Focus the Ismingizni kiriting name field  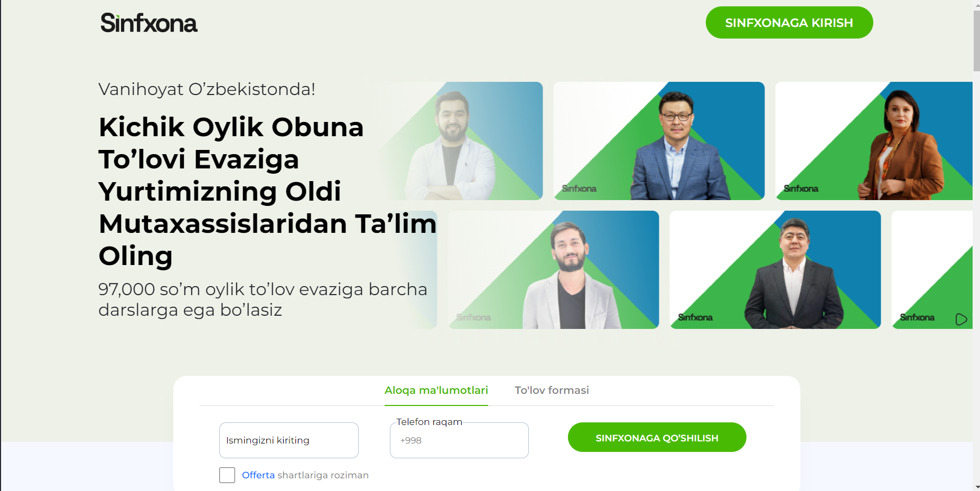pos(288,440)
